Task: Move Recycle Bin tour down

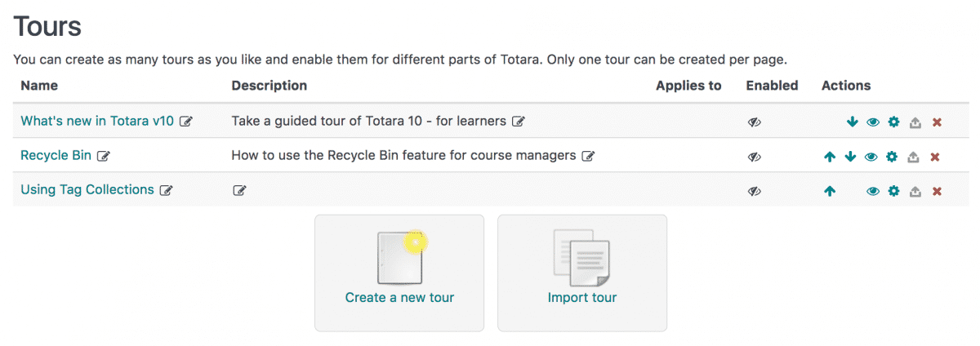Action: coord(850,157)
